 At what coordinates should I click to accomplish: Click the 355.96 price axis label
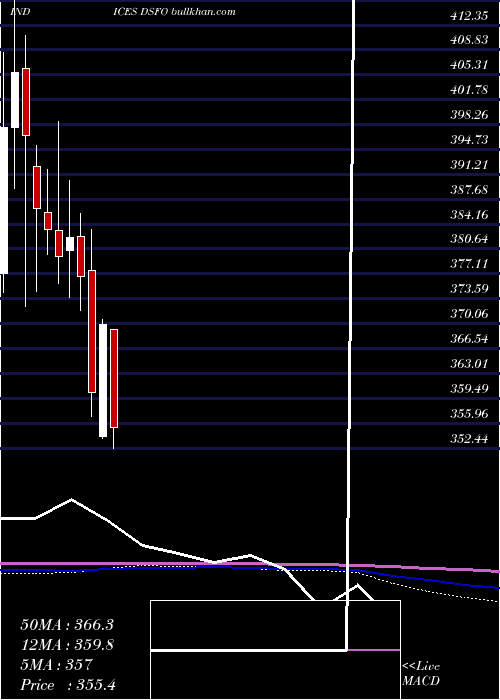(468, 414)
